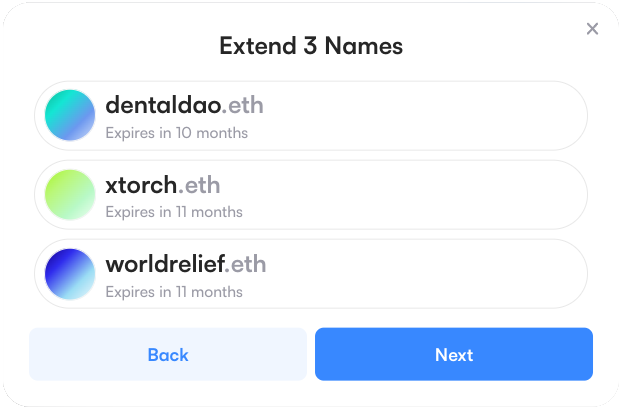Go Back to the previous step
The image size is (621, 407).
coord(168,355)
